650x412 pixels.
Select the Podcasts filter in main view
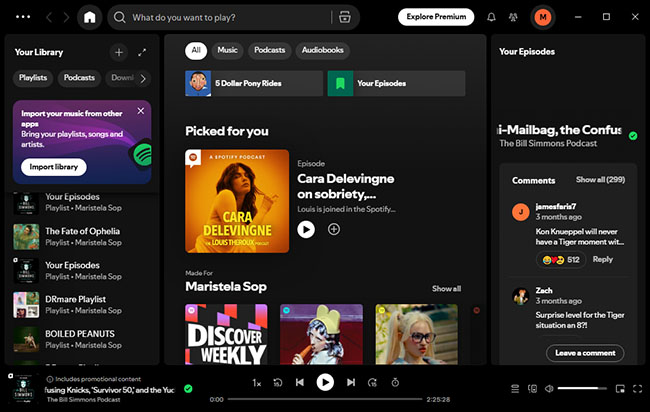269,50
